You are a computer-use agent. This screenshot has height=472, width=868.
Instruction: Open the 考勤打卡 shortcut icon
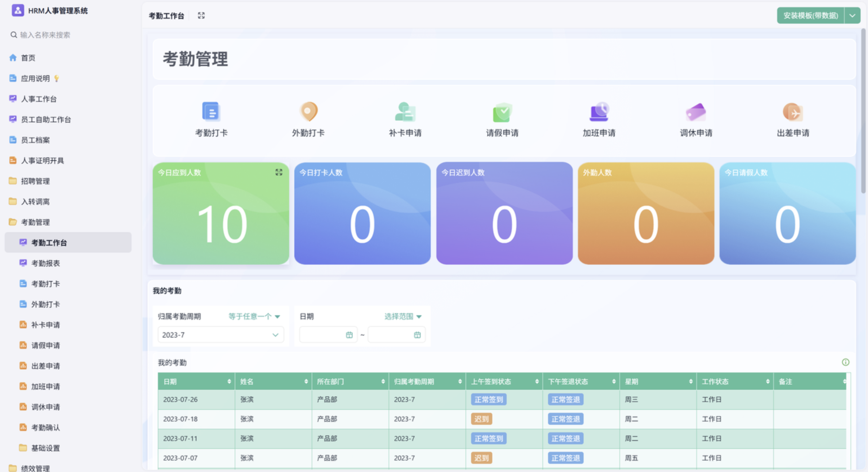point(211,111)
